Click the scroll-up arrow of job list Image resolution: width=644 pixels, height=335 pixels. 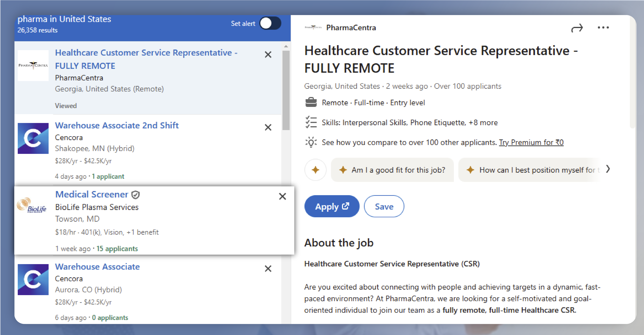coord(286,46)
